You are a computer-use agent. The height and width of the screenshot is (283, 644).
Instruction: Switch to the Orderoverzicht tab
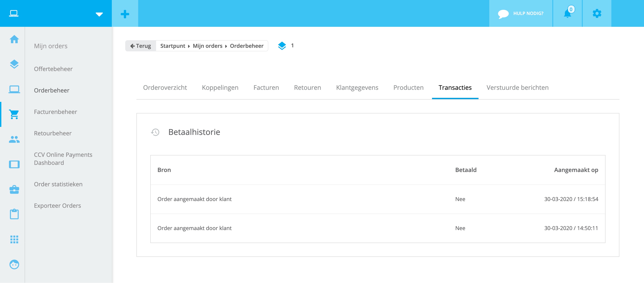[165, 88]
